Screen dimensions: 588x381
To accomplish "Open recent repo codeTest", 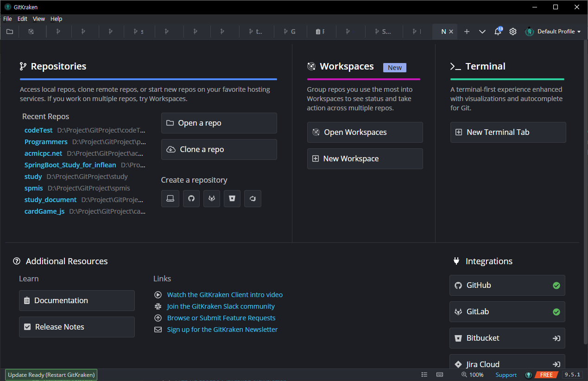I will click(x=38, y=130).
